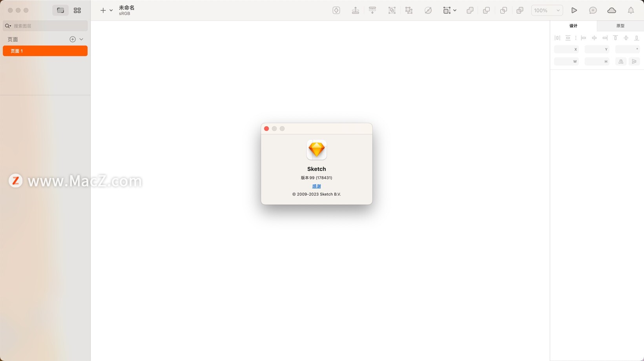Apply the Subtract boolean operation
This screenshot has height=361, width=644.
tap(486, 10)
